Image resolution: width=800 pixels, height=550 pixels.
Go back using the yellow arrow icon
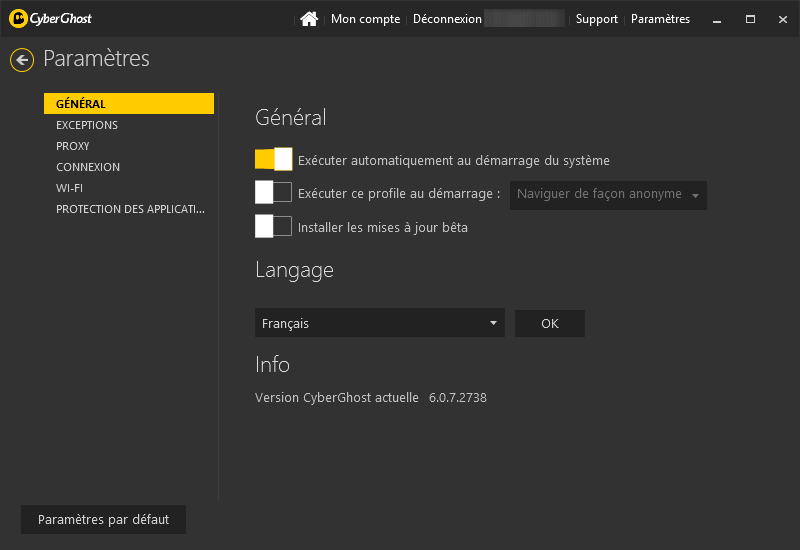pyautogui.click(x=22, y=60)
